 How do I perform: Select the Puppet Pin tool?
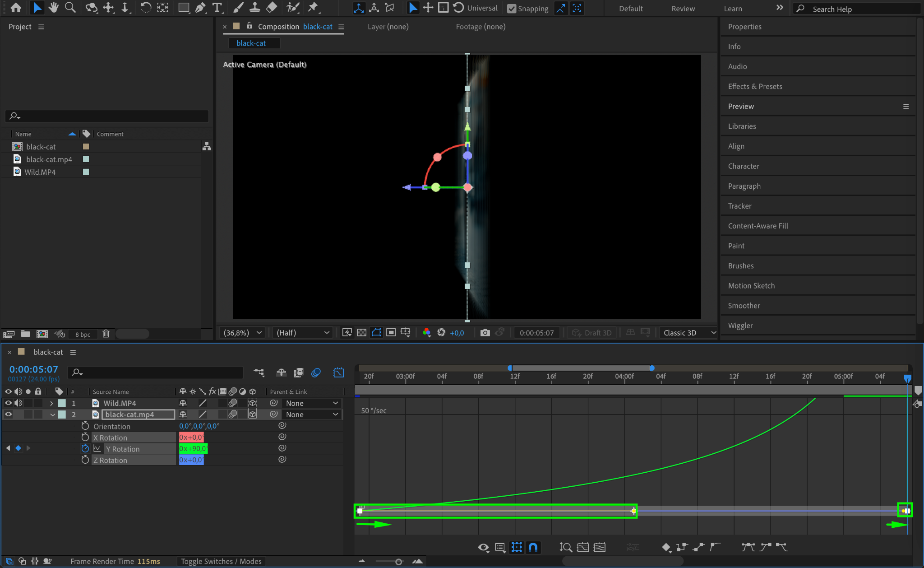313,8
